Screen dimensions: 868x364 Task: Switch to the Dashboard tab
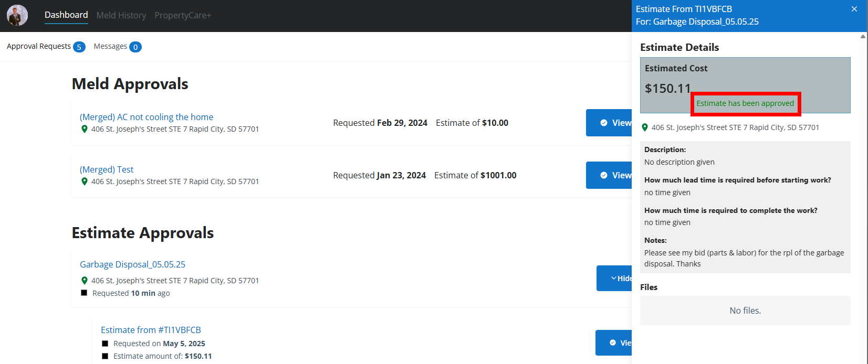pyautogui.click(x=66, y=15)
